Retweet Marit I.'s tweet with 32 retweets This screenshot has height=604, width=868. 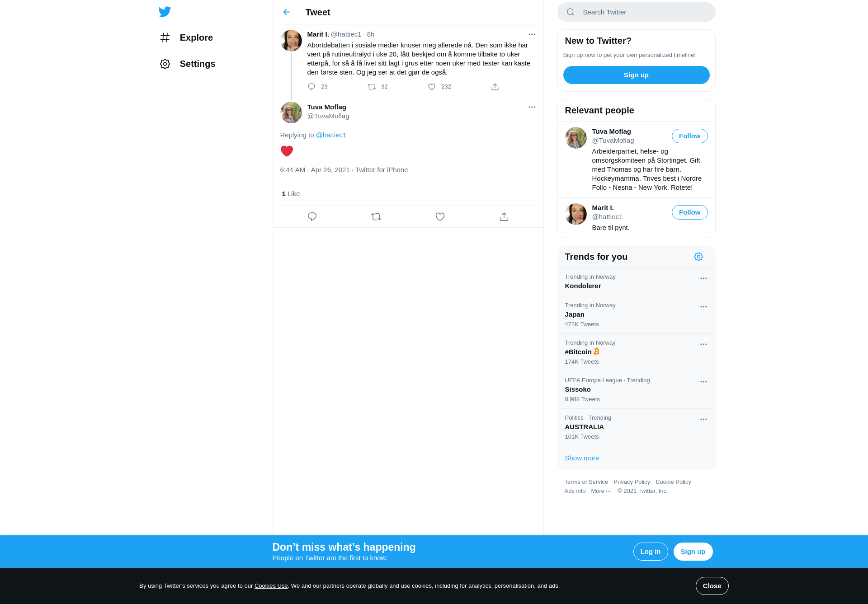point(372,87)
